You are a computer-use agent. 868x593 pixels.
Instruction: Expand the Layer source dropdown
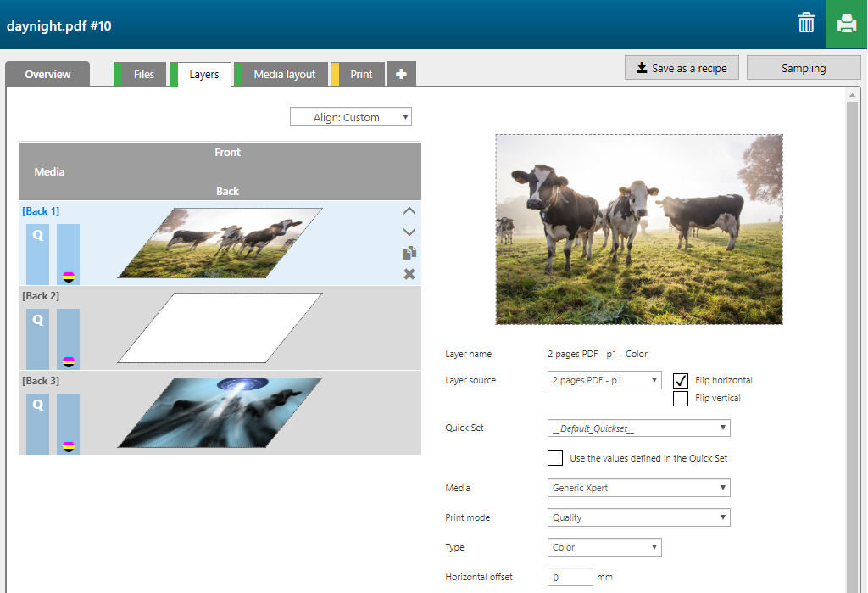coord(604,380)
